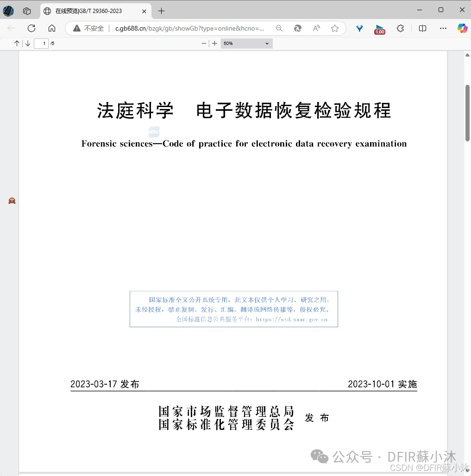Click the scrollbar up arrow

[467, 55]
